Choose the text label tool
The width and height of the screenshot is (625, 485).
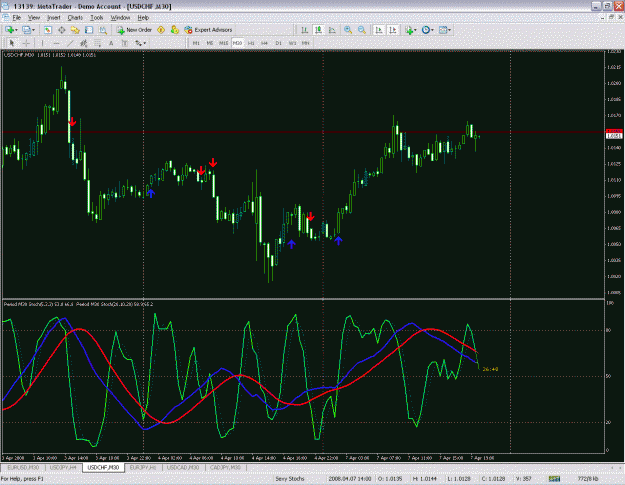click(x=111, y=43)
